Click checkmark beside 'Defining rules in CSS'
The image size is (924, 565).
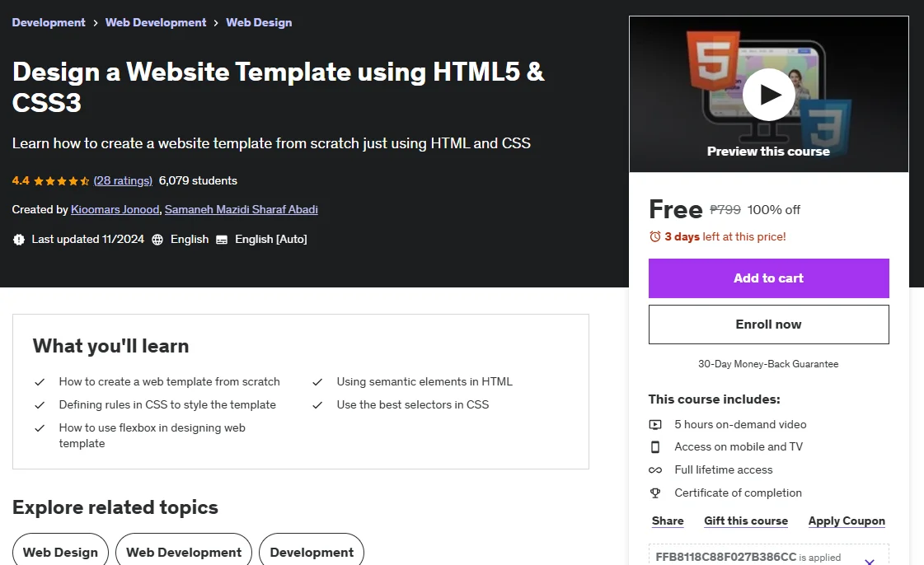(x=40, y=405)
